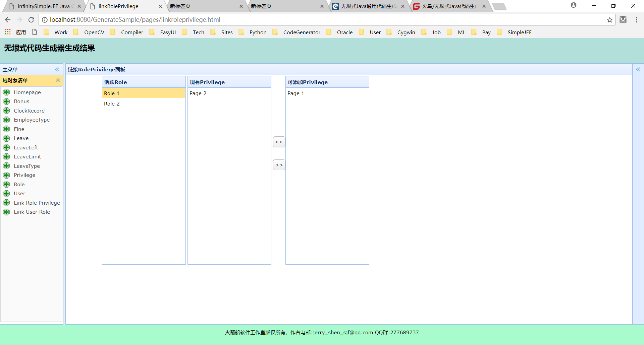
Task: Go back using the browser back arrow
Action: pos(8,20)
